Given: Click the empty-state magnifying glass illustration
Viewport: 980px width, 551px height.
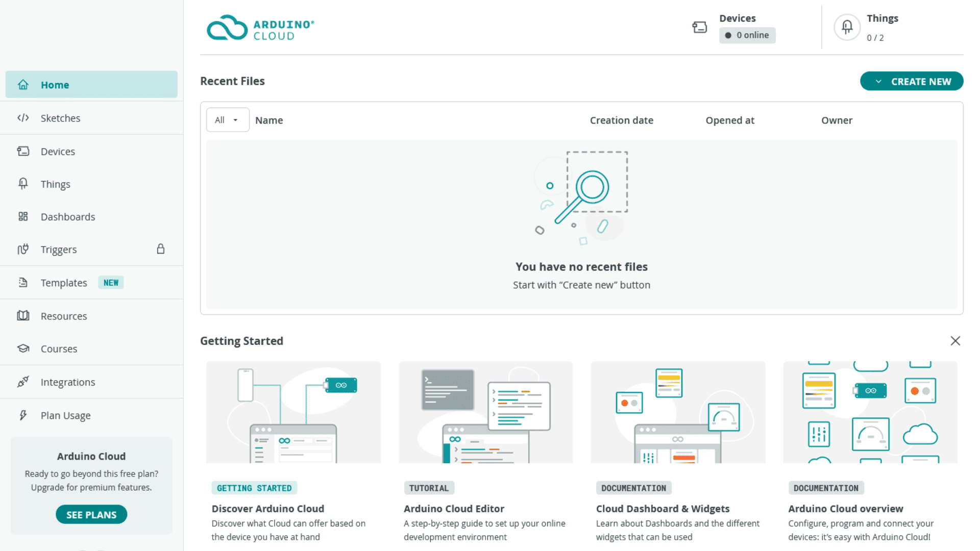Looking at the screenshot, I should point(582,198).
